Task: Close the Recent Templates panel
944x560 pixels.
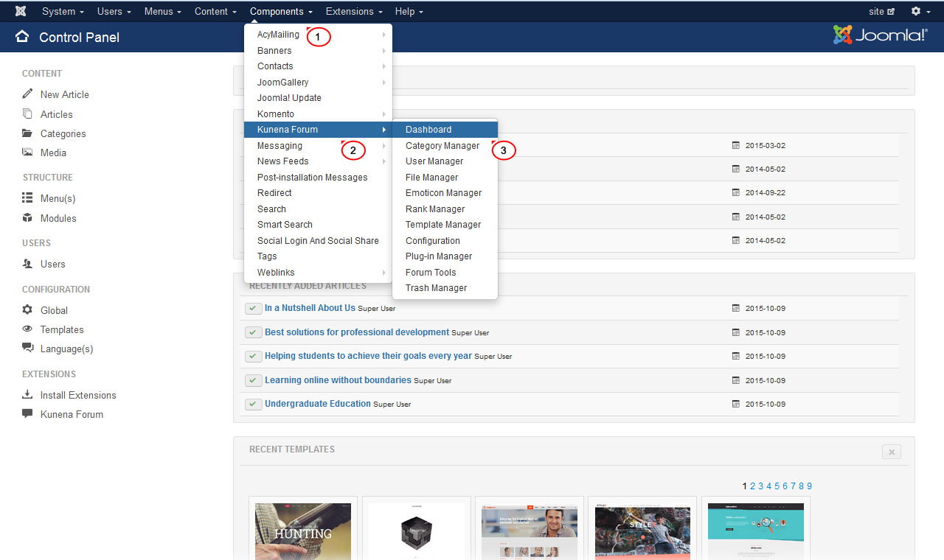Action: coord(892,452)
